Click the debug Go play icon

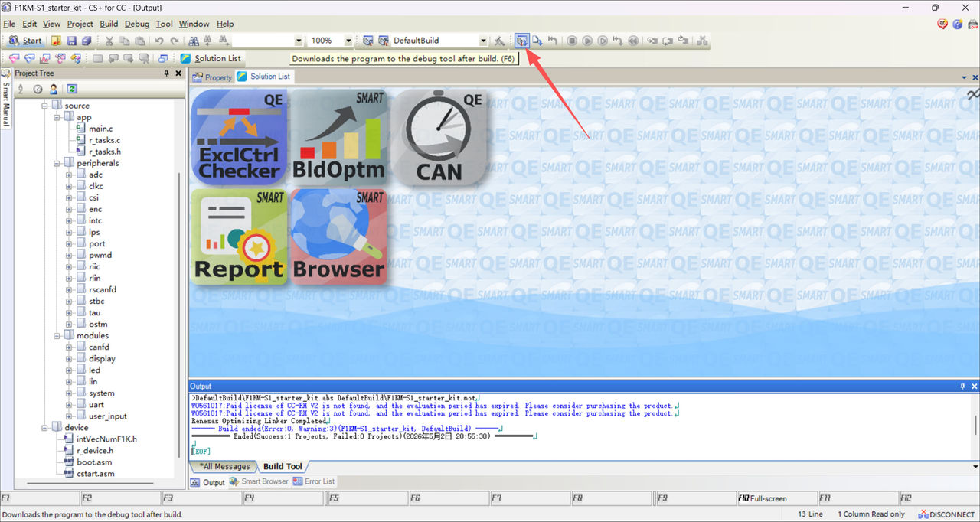(x=587, y=41)
